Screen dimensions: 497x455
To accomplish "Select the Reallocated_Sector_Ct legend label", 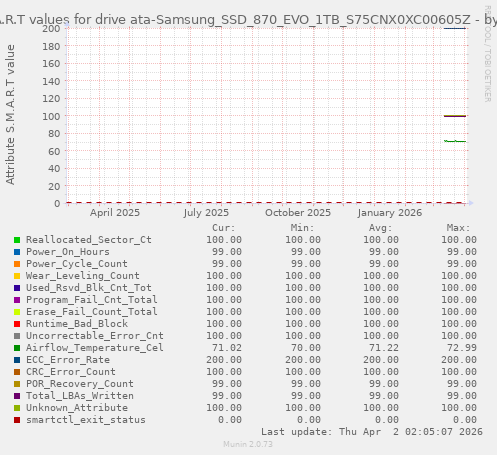I will coord(89,240).
